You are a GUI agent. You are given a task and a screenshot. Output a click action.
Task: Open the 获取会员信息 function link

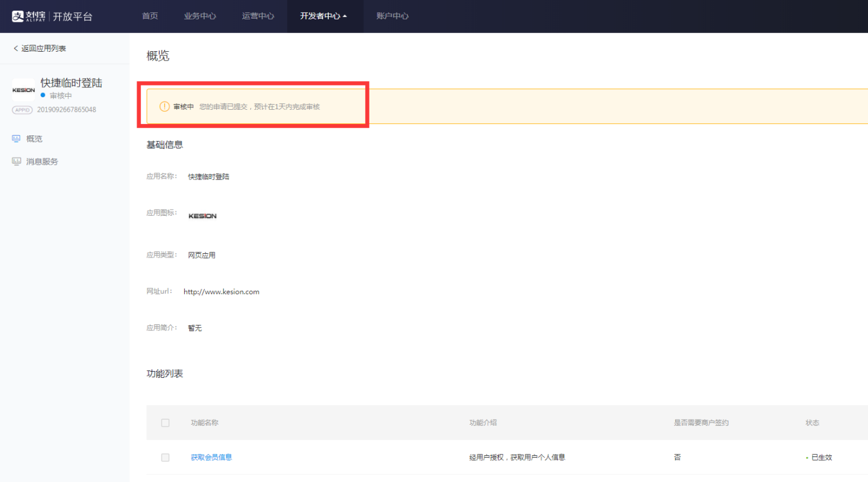[211, 458]
